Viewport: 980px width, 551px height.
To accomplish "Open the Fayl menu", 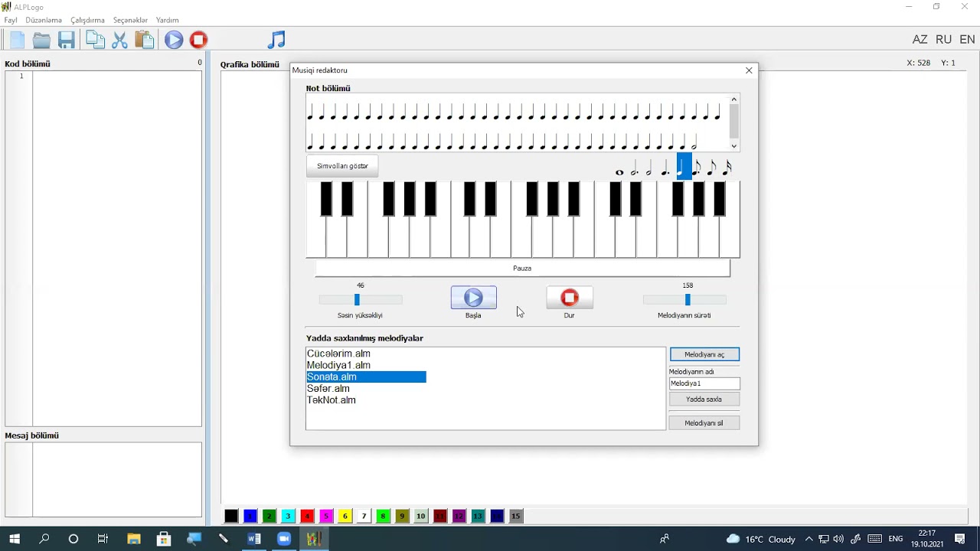I will point(11,20).
